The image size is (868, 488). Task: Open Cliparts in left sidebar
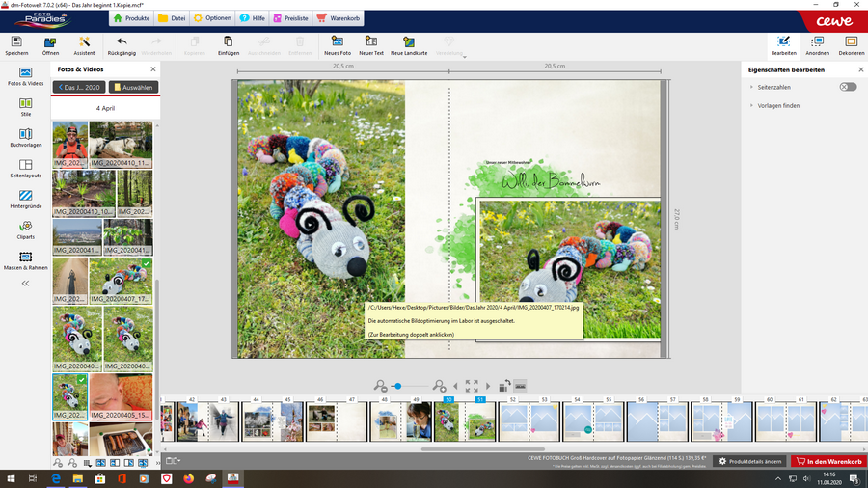pos(26,230)
